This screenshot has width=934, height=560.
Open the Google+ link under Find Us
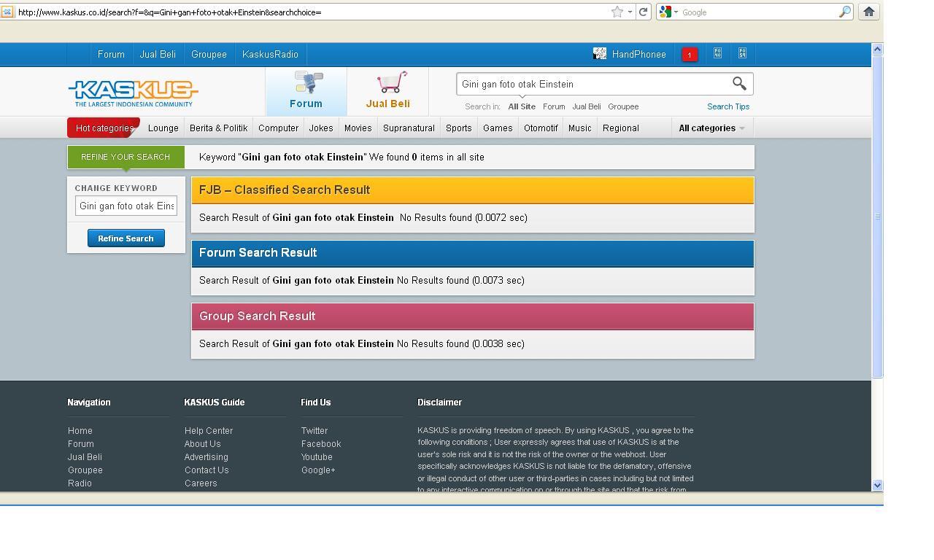coord(318,470)
